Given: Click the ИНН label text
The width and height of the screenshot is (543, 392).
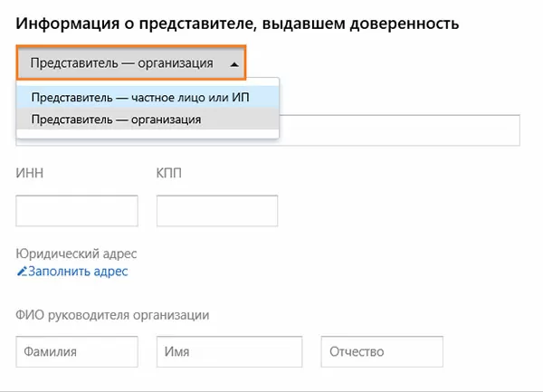Looking at the screenshot, I should pyautogui.click(x=30, y=173).
